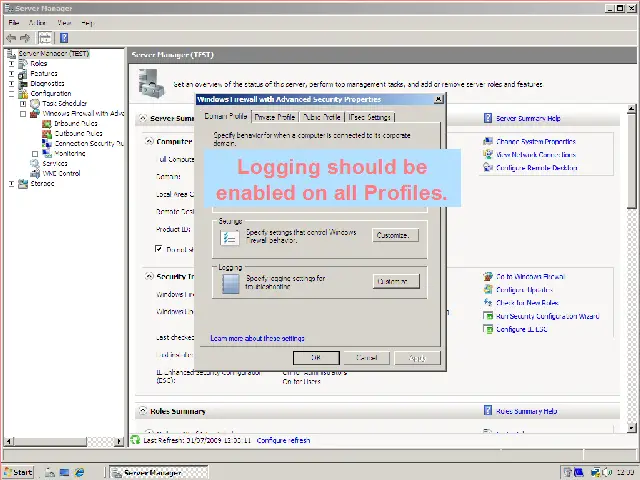The height and width of the screenshot is (480, 640).
Task: Click the Configure Remote Desktop icon
Action: [x=488, y=167]
